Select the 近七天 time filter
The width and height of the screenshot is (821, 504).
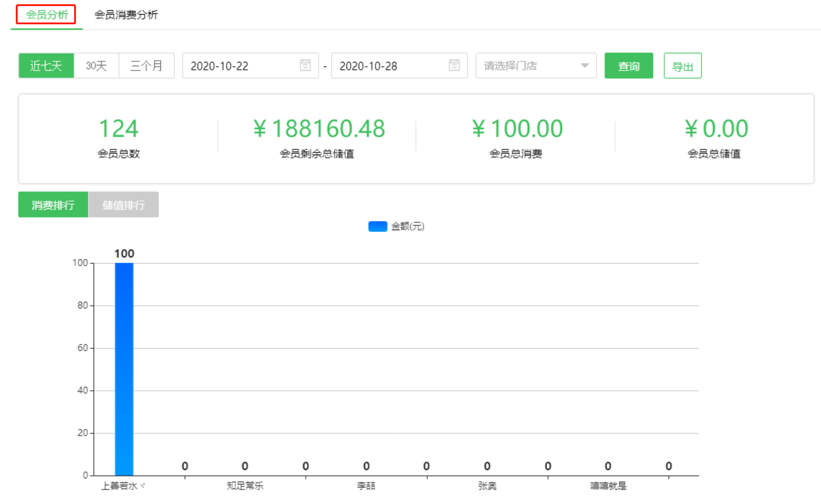point(46,66)
